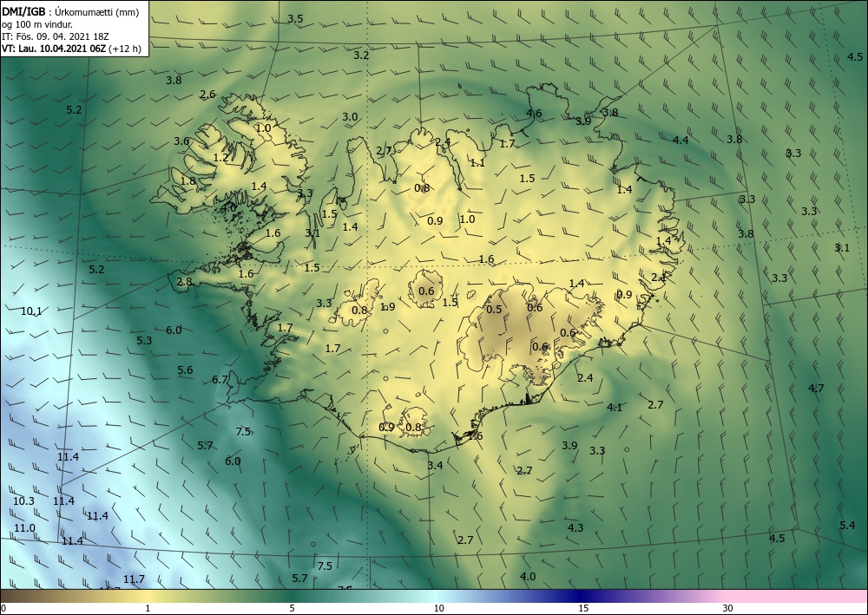The width and height of the screenshot is (868, 615).
Task: Click the 2.6 value near Westfjords
Action: click(x=207, y=95)
